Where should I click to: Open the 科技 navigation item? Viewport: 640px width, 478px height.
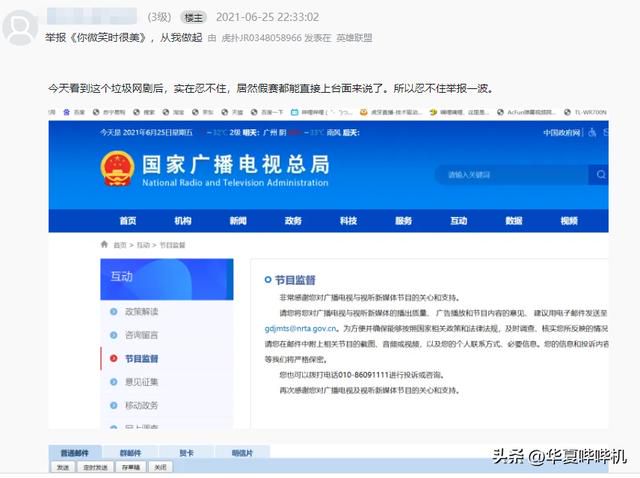click(x=349, y=221)
